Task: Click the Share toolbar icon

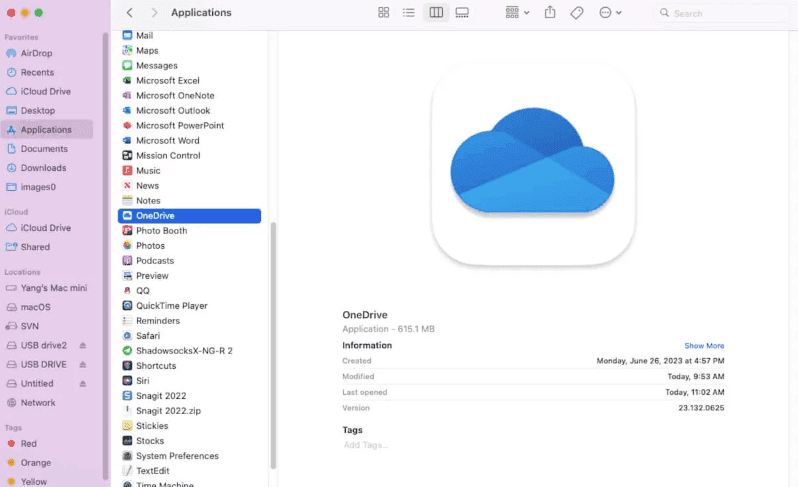Action: (x=550, y=13)
